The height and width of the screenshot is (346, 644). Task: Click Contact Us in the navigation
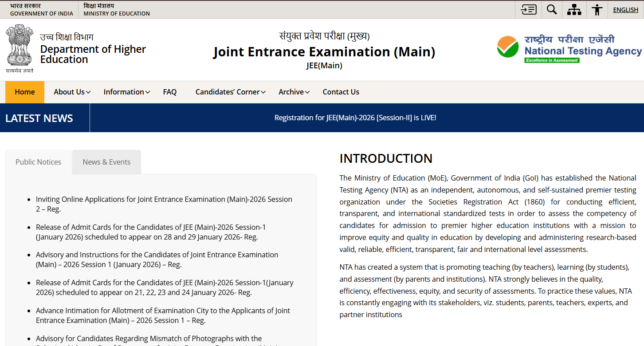click(x=341, y=92)
